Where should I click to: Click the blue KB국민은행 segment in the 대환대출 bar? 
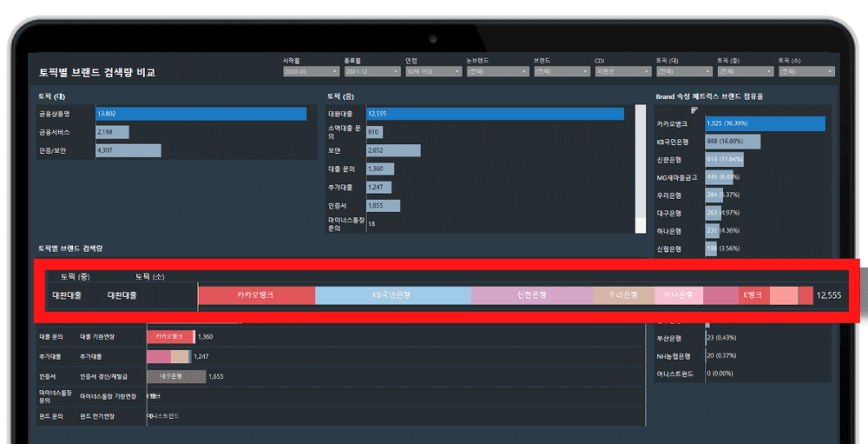[x=393, y=295]
